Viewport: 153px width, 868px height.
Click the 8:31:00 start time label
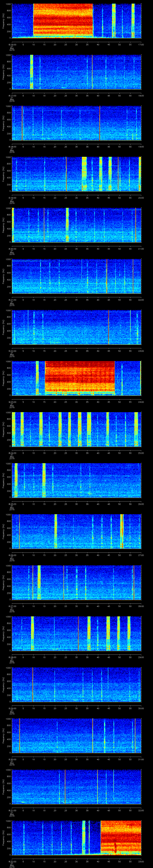pyautogui.click(x=12, y=810)
